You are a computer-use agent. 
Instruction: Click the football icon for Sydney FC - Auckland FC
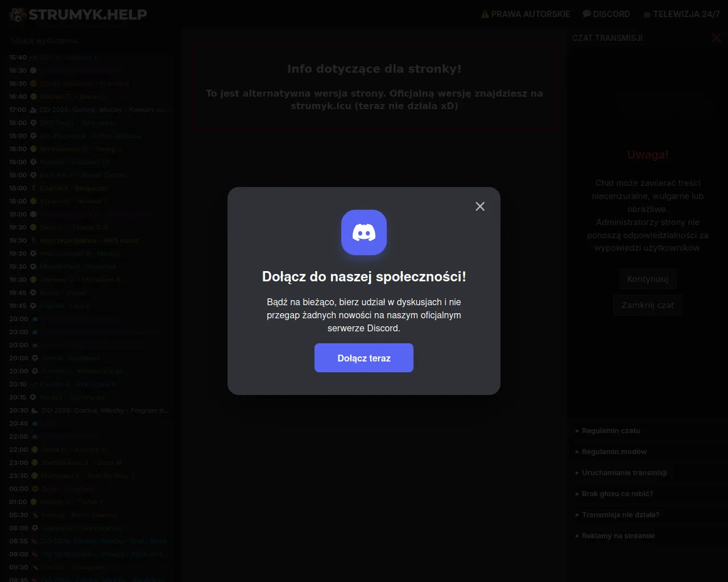point(34,528)
